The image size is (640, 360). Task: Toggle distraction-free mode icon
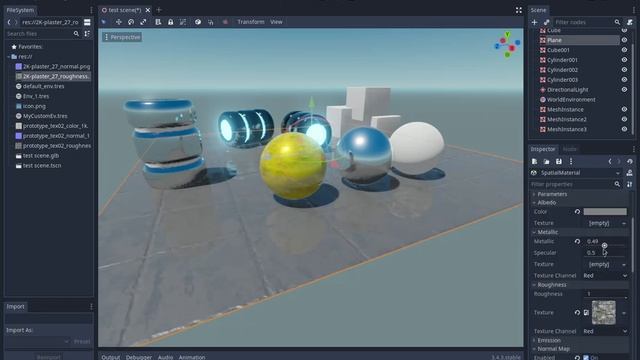coord(518,10)
